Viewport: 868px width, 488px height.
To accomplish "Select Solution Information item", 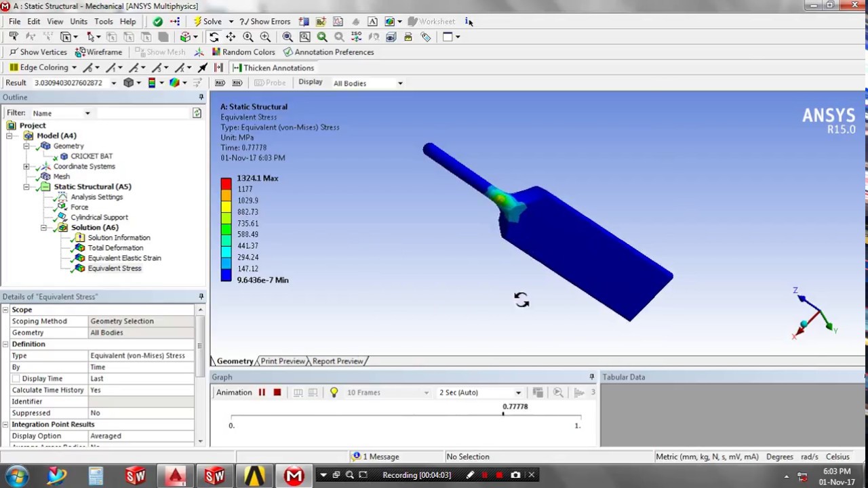I will pos(119,237).
